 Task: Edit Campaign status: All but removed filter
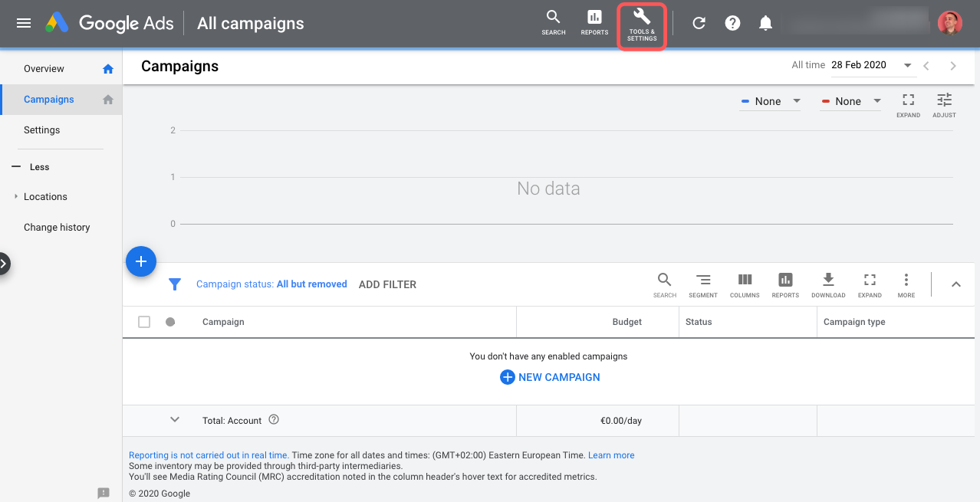tap(271, 284)
